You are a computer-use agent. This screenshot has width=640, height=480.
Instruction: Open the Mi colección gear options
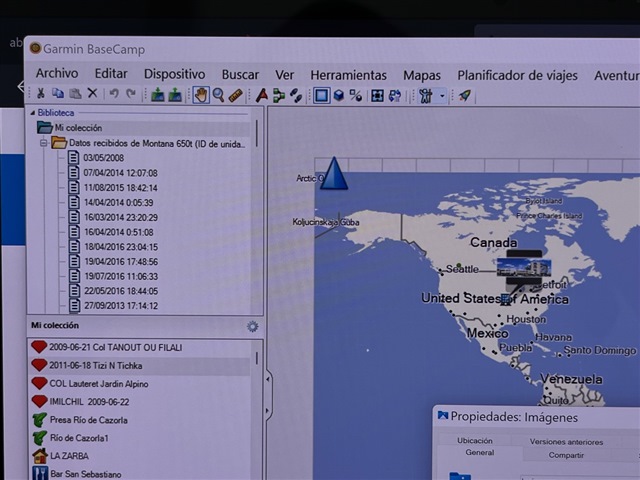pos(253,327)
